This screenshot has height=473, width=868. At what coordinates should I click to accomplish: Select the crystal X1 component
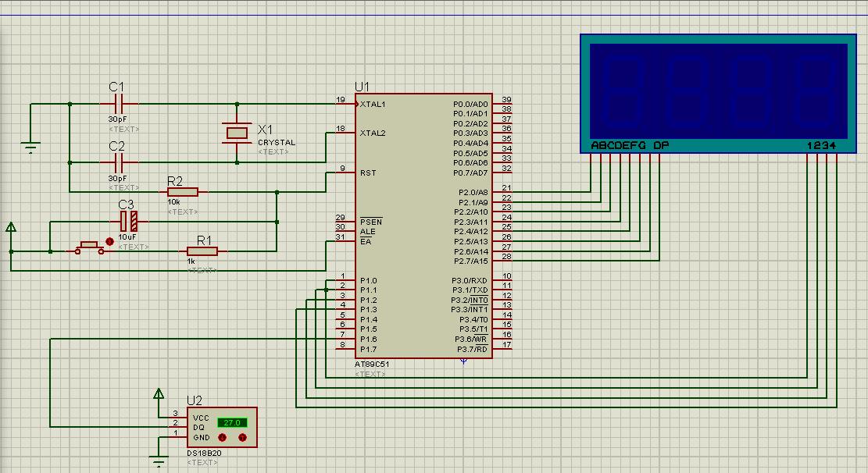[x=237, y=133]
